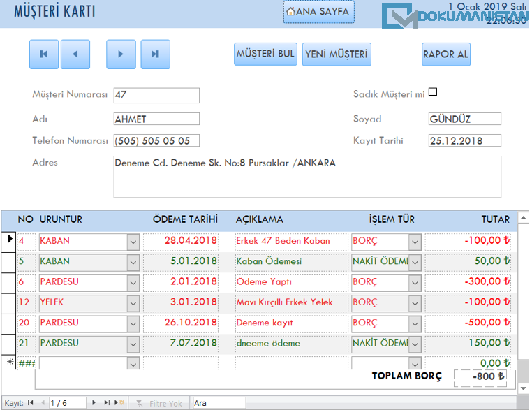Generate report with RAPOR AL
532x410 pixels.
[x=446, y=54]
